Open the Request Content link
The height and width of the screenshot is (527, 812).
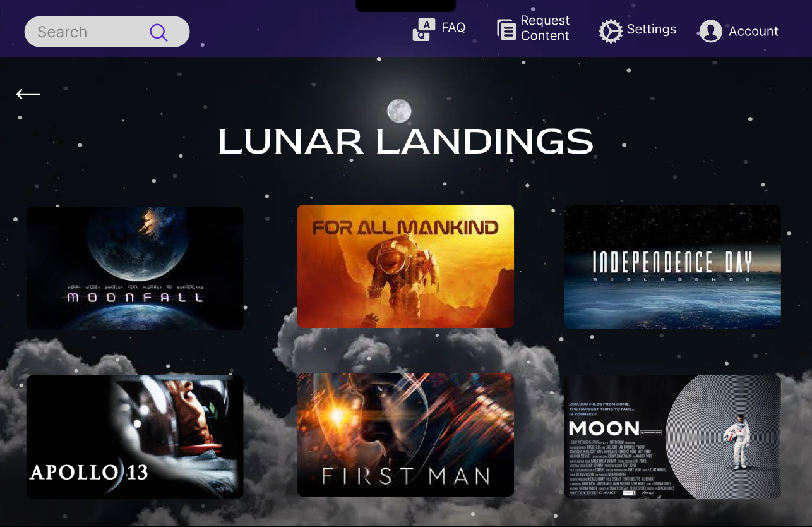545,28
